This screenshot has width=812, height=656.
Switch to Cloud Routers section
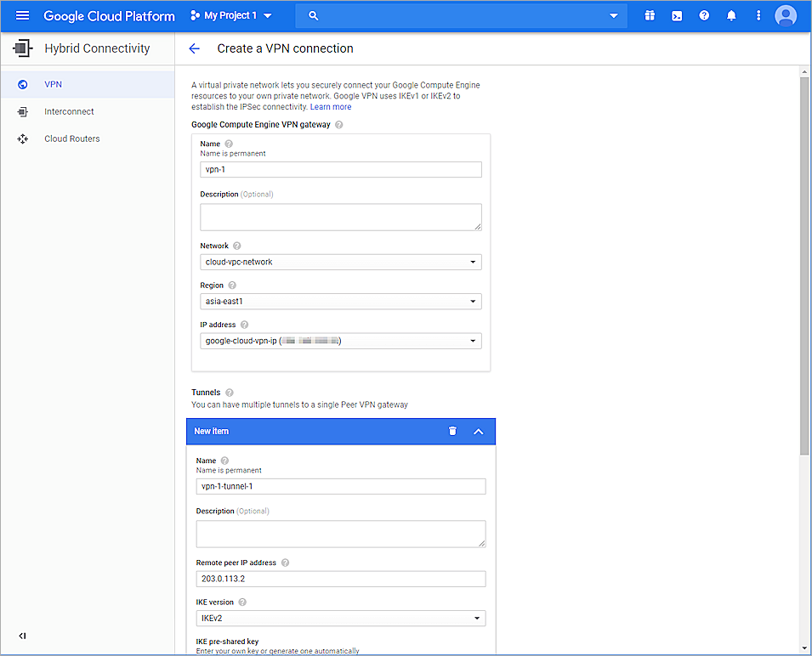click(71, 139)
